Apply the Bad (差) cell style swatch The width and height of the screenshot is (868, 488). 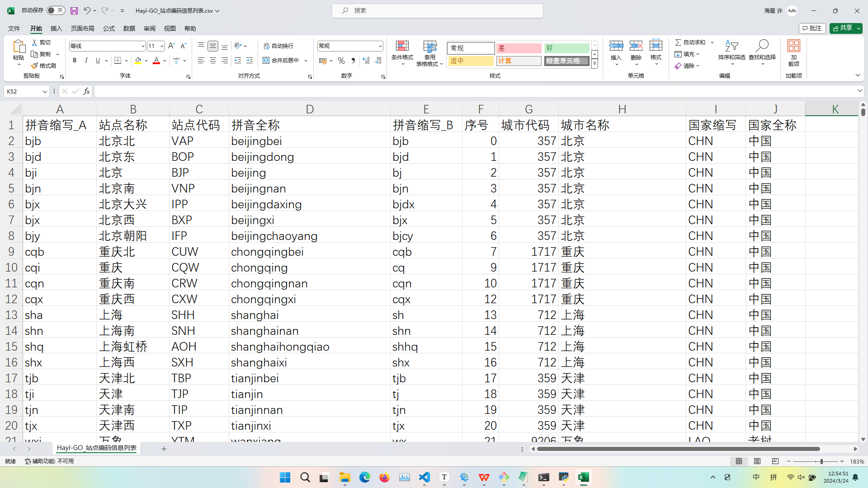[519, 48]
